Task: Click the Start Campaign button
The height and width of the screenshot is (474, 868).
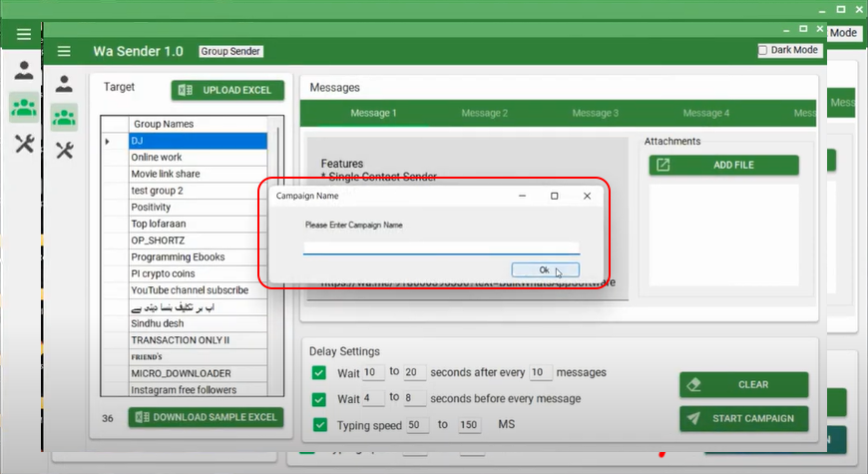Action: (743, 418)
